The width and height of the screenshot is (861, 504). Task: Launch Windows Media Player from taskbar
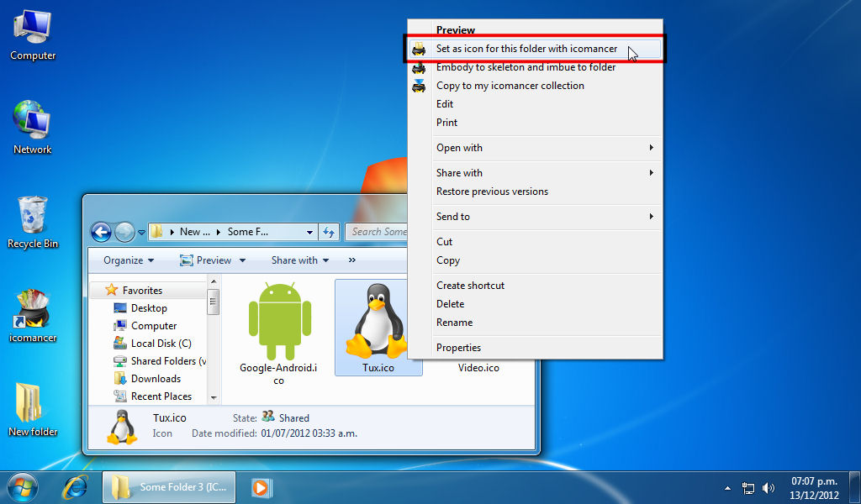(x=261, y=487)
